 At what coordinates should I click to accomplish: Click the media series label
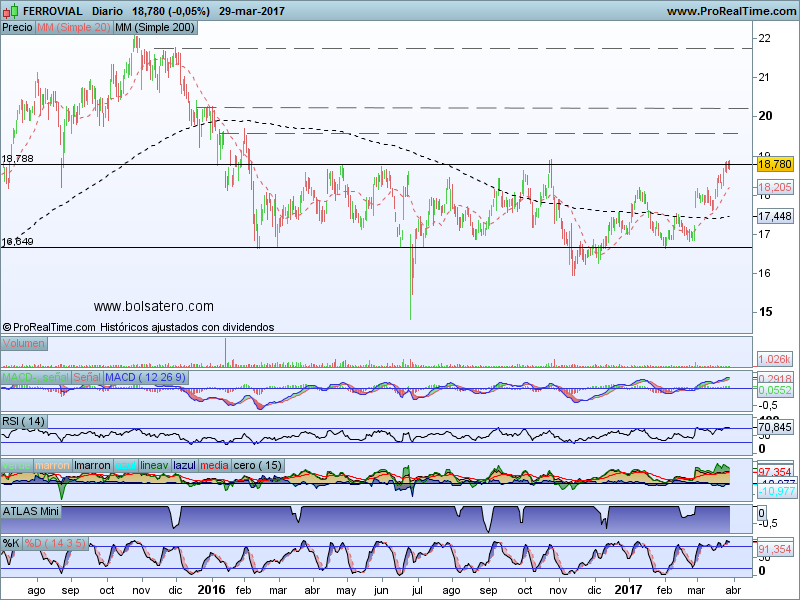(214, 465)
